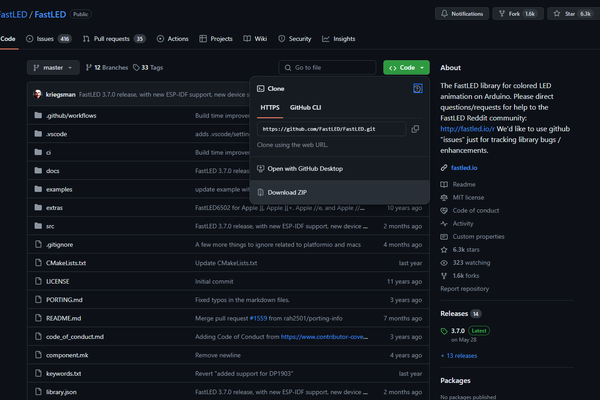Open library.json file

61,392
